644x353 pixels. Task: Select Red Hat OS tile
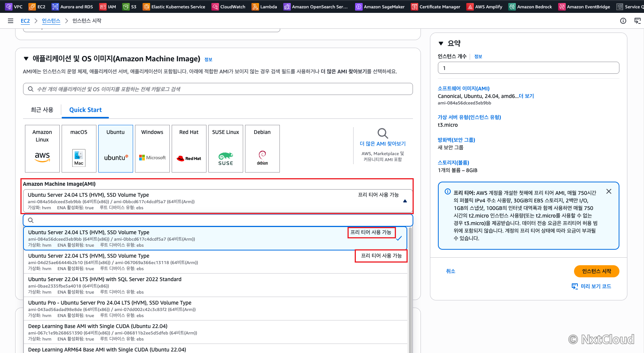[x=189, y=149]
